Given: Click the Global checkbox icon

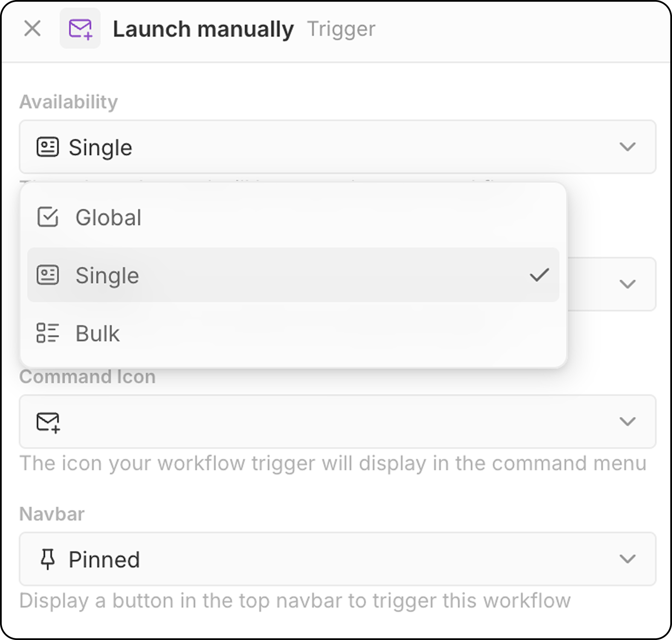Looking at the screenshot, I should coord(48,217).
